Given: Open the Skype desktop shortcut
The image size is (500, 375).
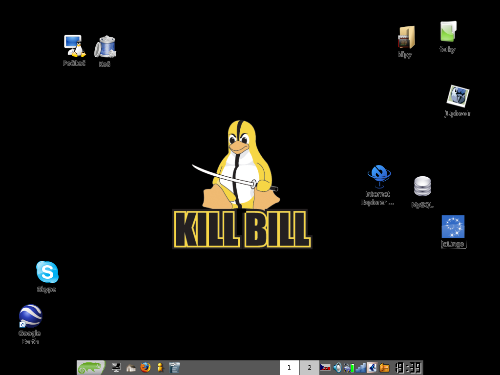Looking at the screenshot, I should [47, 277].
